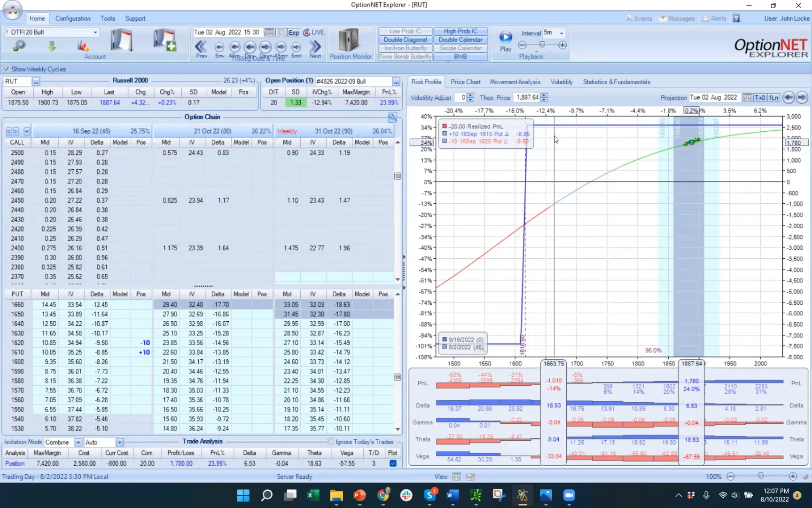Start playback with the Play button
The width and height of the screenshot is (812, 508).
click(x=506, y=40)
